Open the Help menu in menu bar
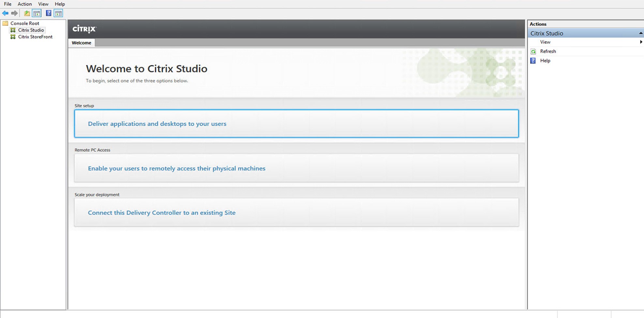 click(x=60, y=4)
